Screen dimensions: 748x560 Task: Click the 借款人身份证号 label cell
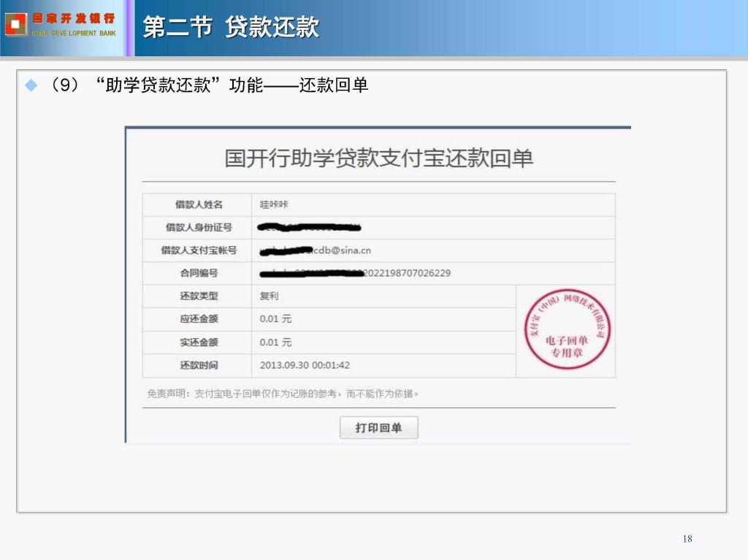pyautogui.click(x=197, y=228)
